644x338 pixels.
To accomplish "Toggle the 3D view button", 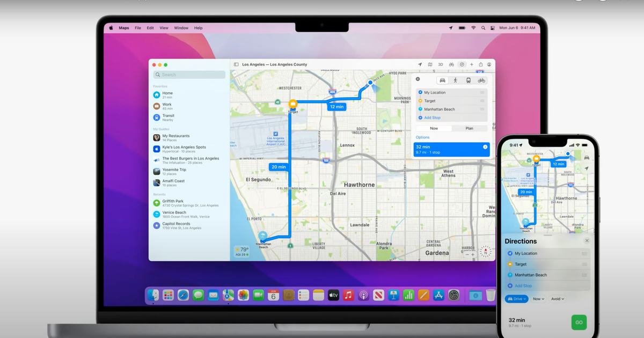I will point(441,64).
